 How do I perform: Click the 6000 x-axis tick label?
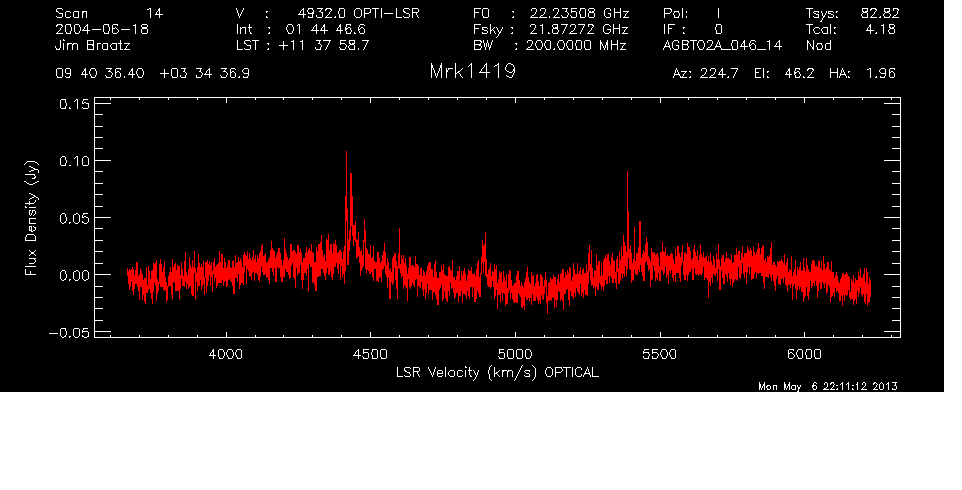(804, 354)
